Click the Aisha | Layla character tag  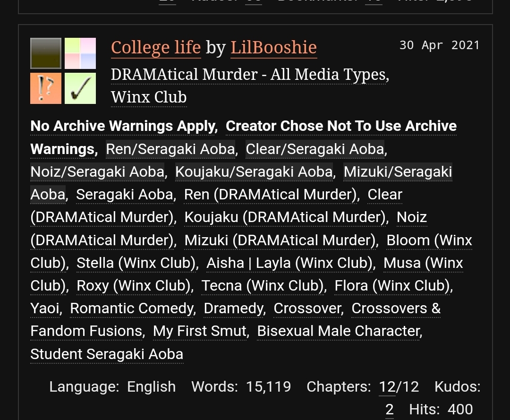point(291,263)
